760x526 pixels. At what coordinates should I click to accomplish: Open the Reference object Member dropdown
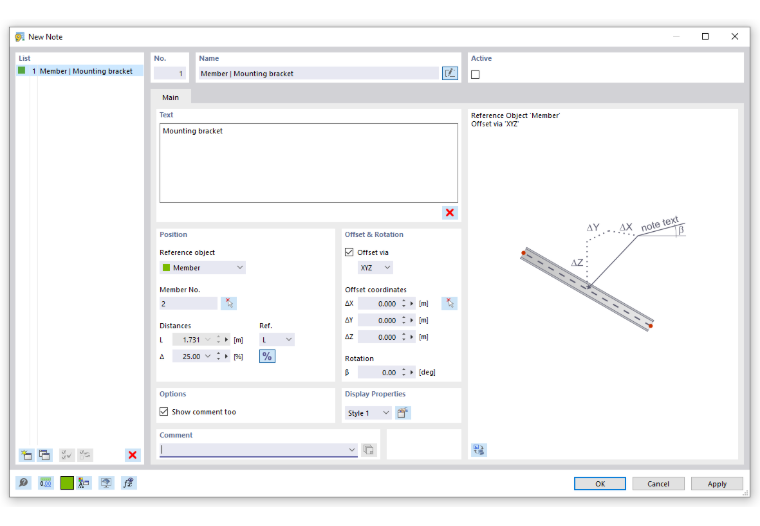tap(203, 268)
